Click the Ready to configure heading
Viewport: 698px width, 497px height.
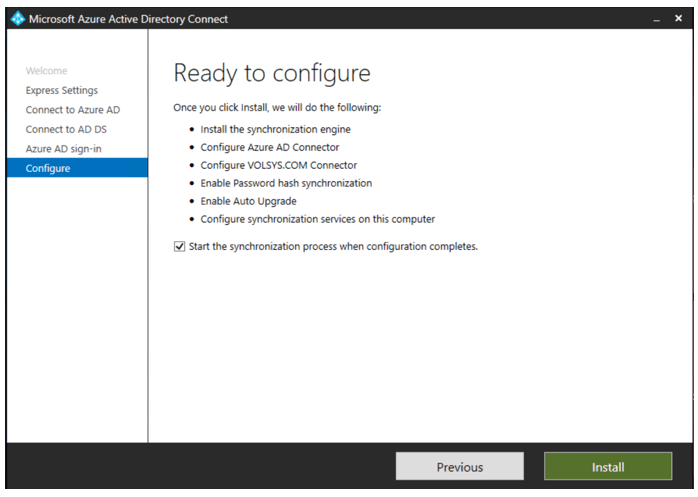(272, 73)
